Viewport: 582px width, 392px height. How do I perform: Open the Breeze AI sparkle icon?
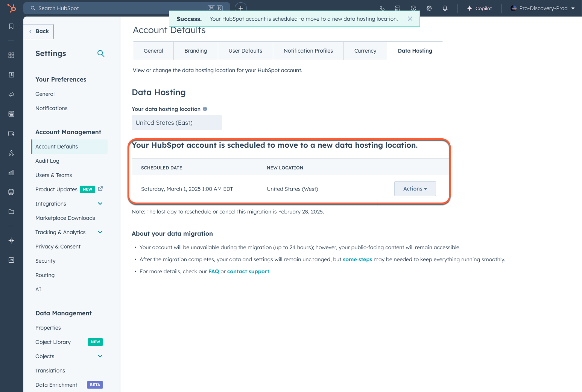point(11,241)
